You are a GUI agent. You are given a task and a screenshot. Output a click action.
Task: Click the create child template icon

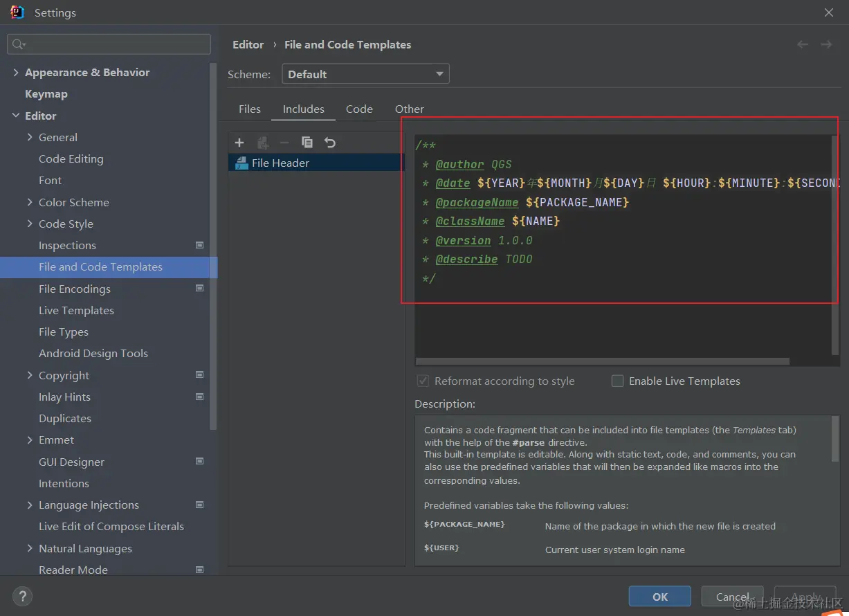point(262,143)
